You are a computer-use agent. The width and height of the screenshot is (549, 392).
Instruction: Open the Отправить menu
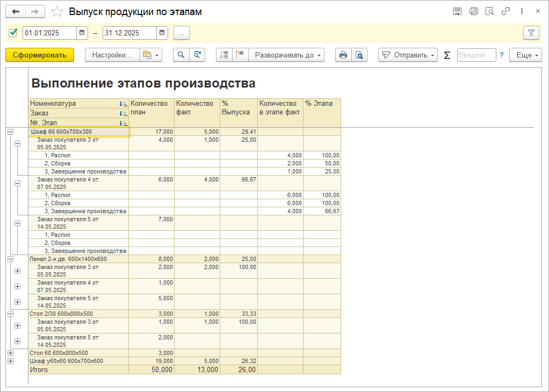pos(408,55)
